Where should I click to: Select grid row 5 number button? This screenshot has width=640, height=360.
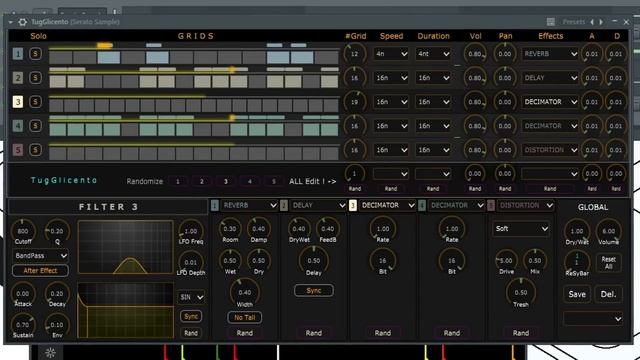[18, 150]
